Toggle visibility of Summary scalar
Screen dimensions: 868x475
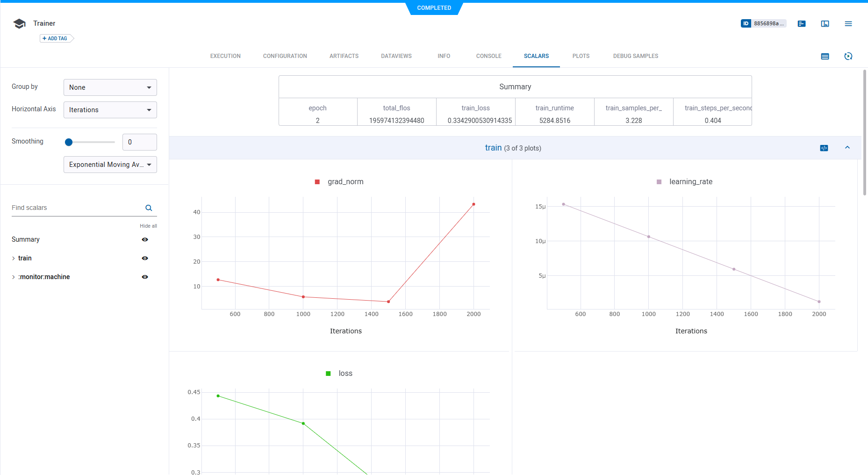pyautogui.click(x=145, y=239)
